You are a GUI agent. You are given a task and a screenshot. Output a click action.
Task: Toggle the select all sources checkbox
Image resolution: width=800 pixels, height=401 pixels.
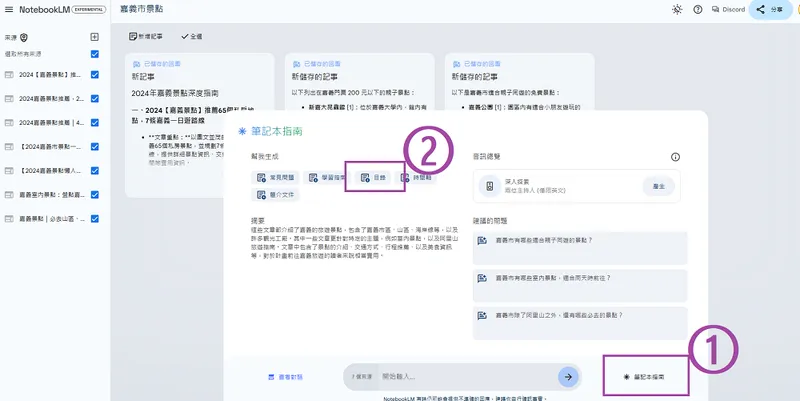point(94,54)
